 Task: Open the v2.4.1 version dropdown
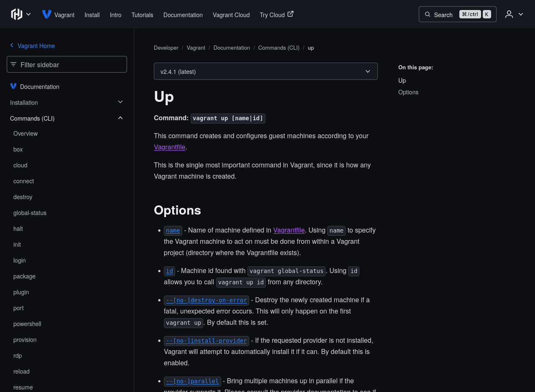coord(265,71)
